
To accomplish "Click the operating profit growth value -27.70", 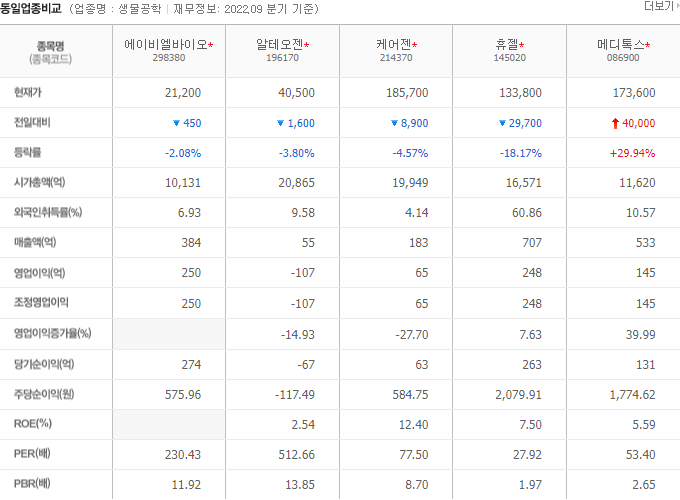I will [411, 335].
